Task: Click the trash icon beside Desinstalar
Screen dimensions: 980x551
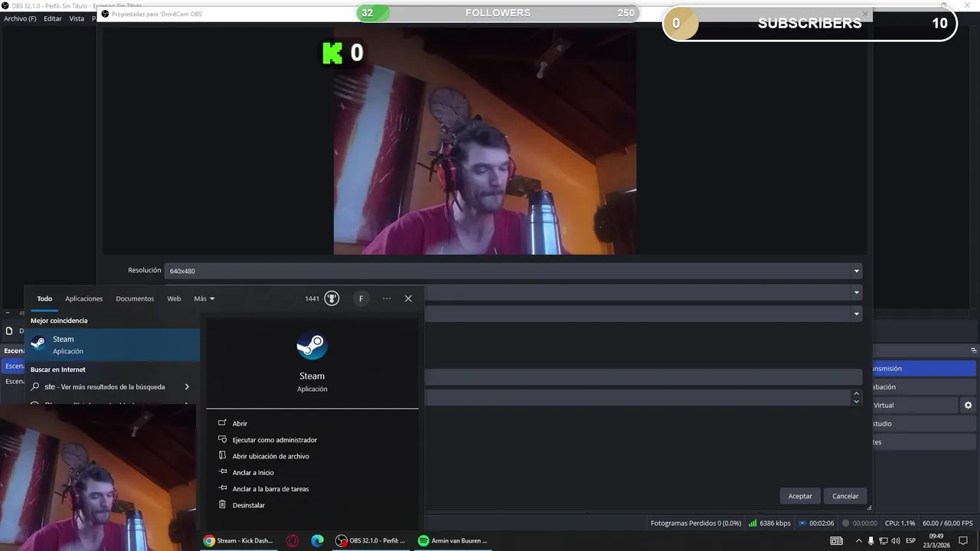Action: pyautogui.click(x=222, y=504)
